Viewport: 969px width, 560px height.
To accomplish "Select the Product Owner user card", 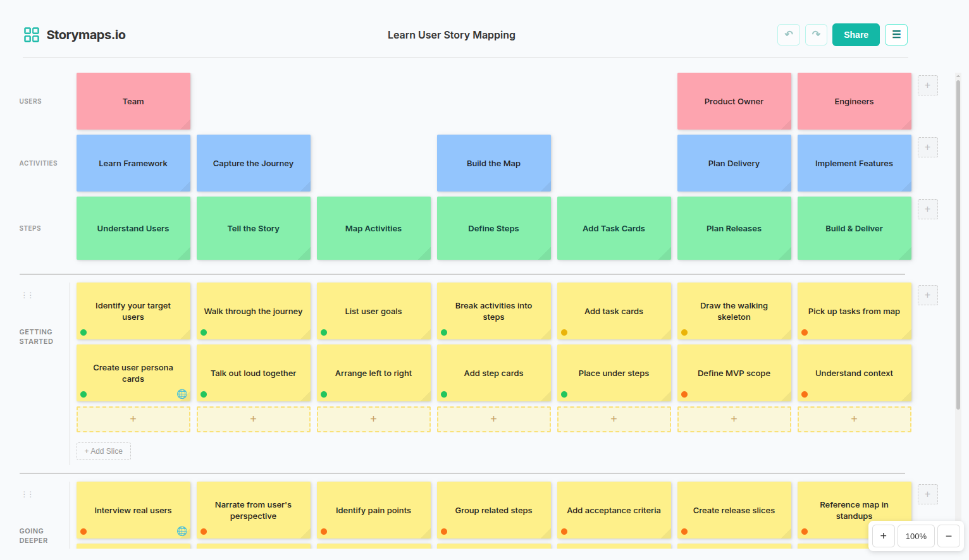I will point(734,101).
